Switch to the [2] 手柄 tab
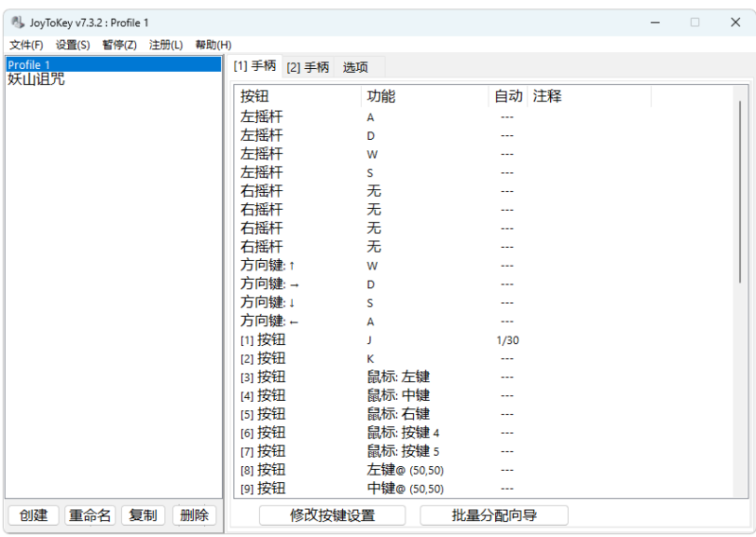 [x=308, y=67]
